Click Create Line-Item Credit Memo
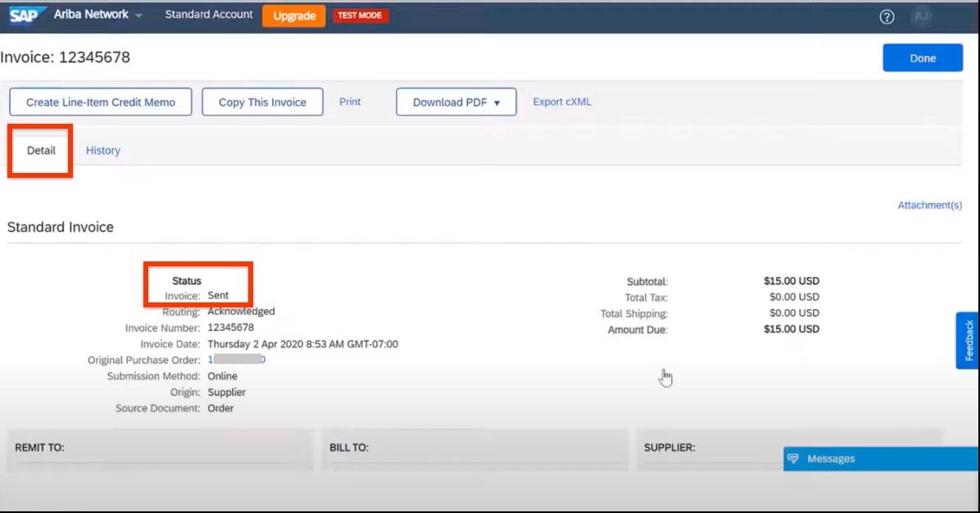 point(100,102)
